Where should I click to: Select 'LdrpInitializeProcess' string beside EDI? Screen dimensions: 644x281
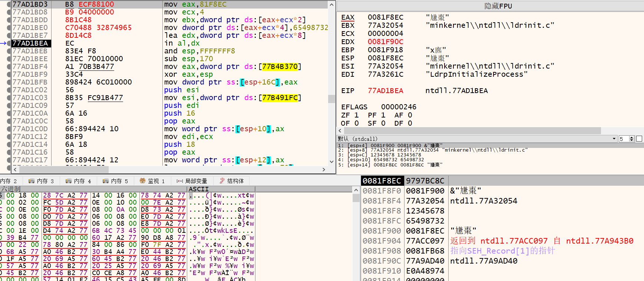click(x=476, y=75)
